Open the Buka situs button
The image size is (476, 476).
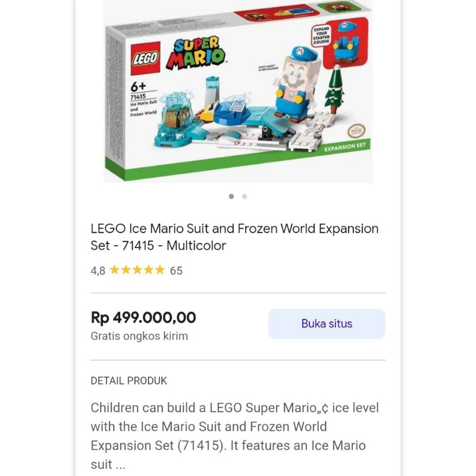(327, 324)
